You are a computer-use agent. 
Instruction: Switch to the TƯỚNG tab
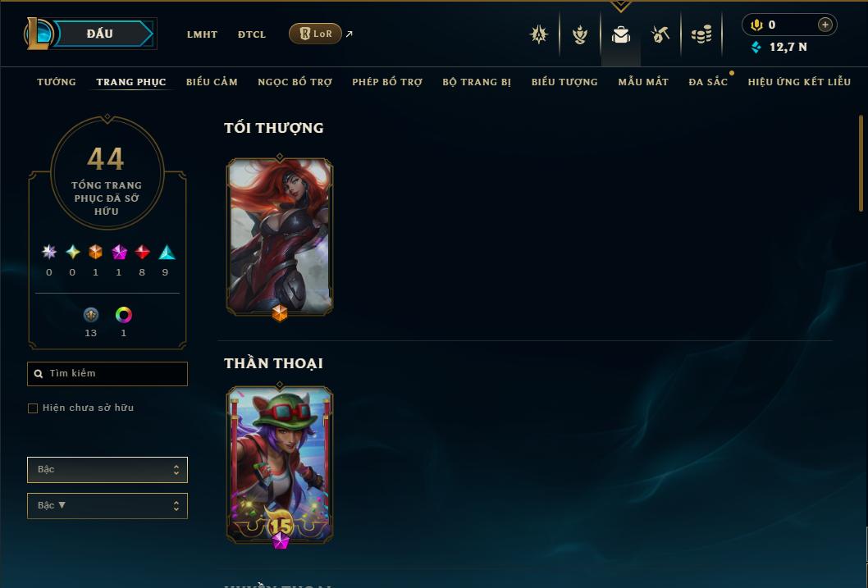point(57,82)
